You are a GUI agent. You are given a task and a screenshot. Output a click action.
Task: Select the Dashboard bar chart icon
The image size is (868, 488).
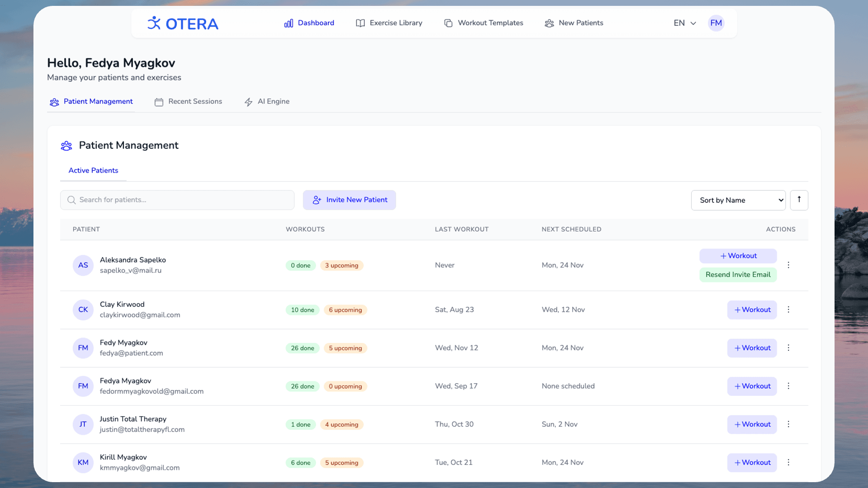288,23
